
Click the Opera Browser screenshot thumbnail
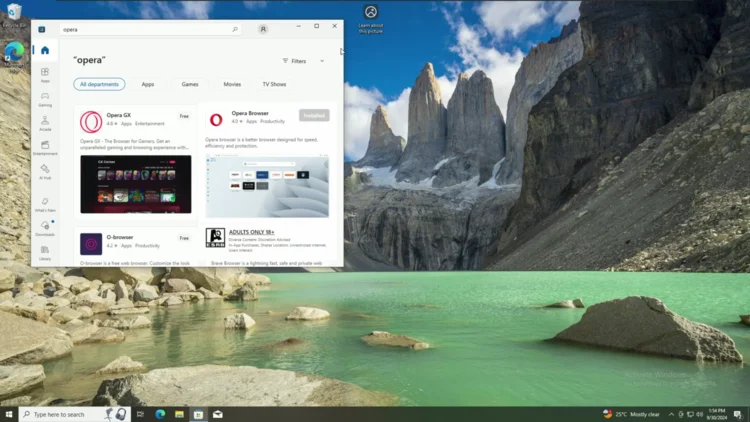coord(267,186)
